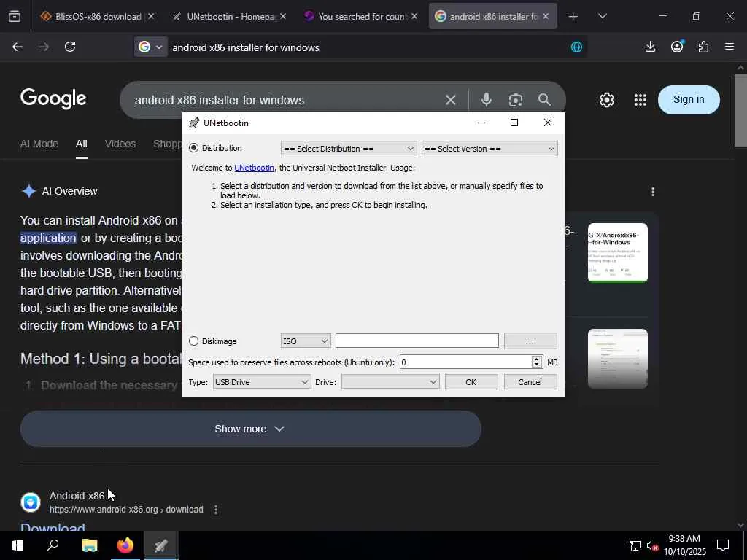Open Firefox View icon
The image size is (747, 560).
click(15, 17)
